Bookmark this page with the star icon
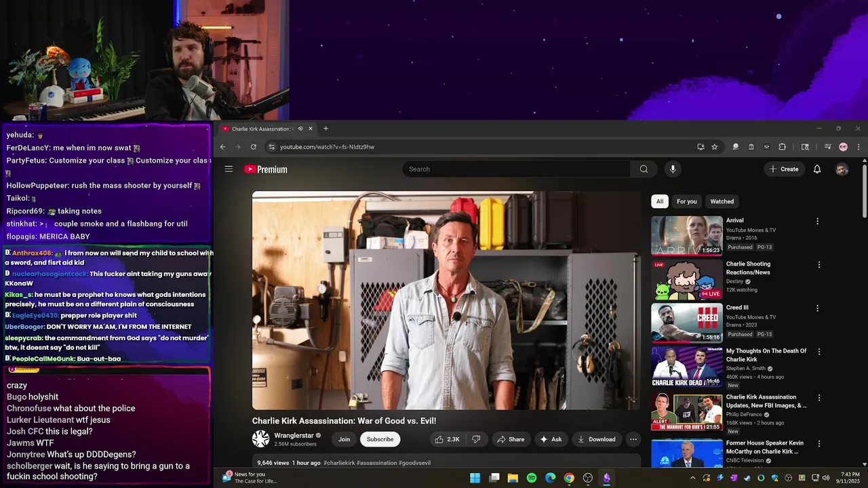 pyautogui.click(x=714, y=146)
